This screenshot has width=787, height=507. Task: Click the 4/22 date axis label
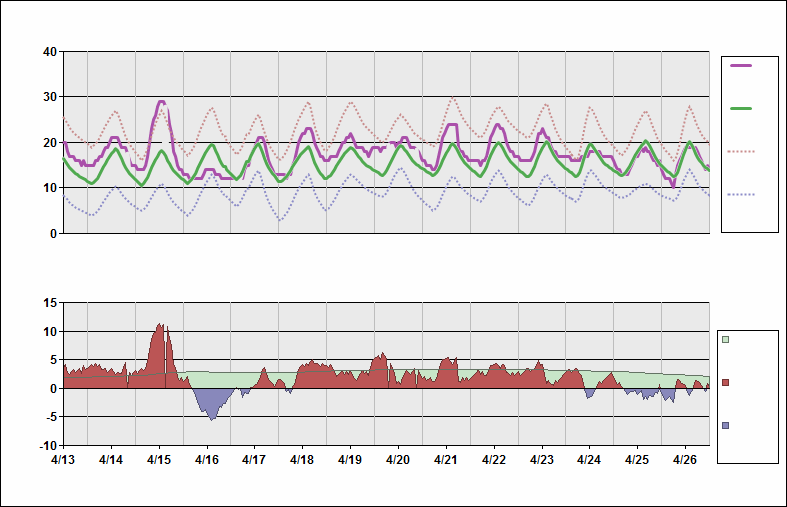coord(494,460)
